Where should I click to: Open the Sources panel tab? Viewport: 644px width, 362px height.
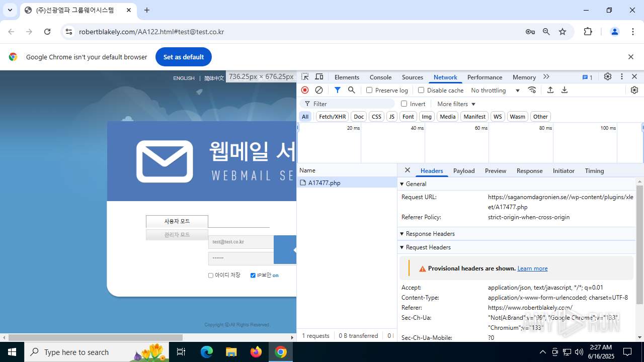point(413,77)
